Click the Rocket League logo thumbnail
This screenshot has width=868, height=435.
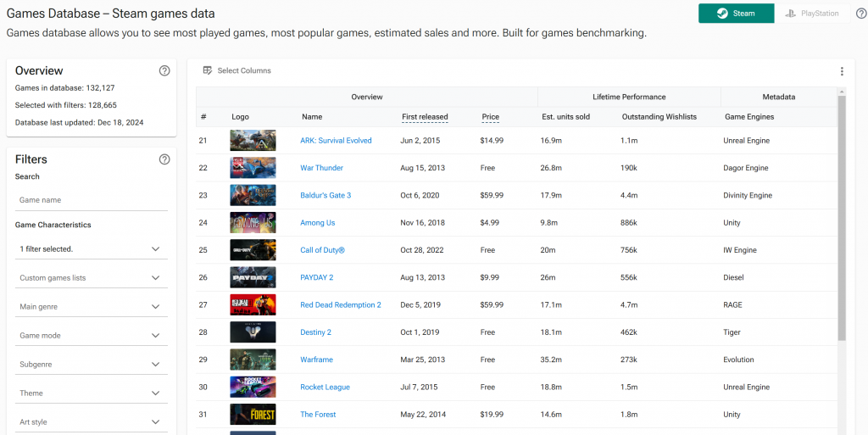pos(253,387)
